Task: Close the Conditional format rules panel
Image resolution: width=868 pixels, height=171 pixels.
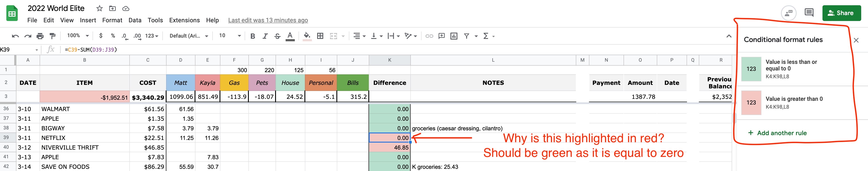Action: pyautogui.click(x=856, y=40)
